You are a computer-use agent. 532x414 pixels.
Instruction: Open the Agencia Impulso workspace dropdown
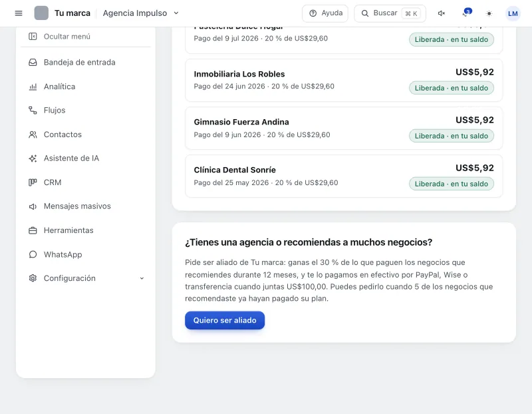141,13
